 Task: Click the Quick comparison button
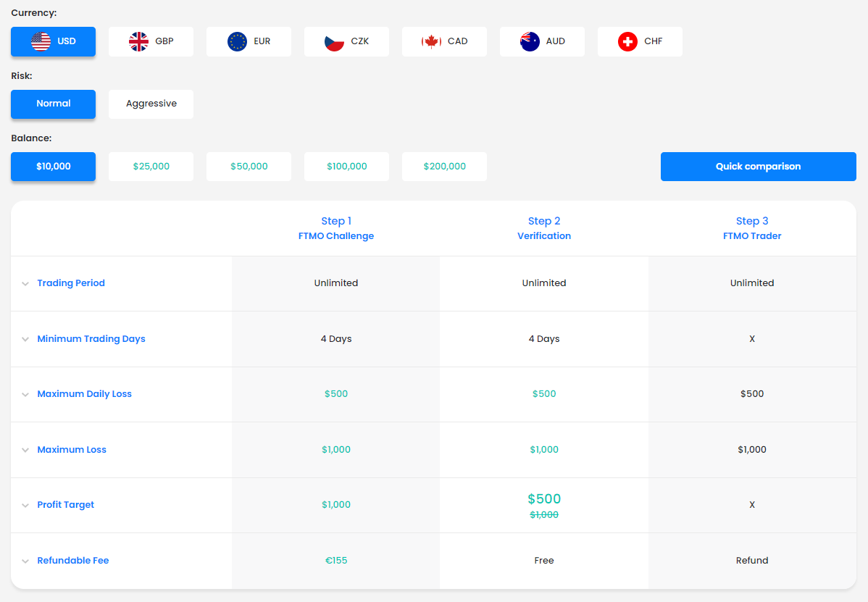coord(758,166)
